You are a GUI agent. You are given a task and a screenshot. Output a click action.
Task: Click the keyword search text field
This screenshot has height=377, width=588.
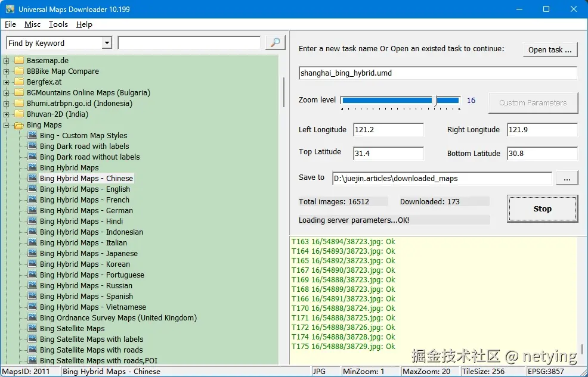click(x=189, y=43)
